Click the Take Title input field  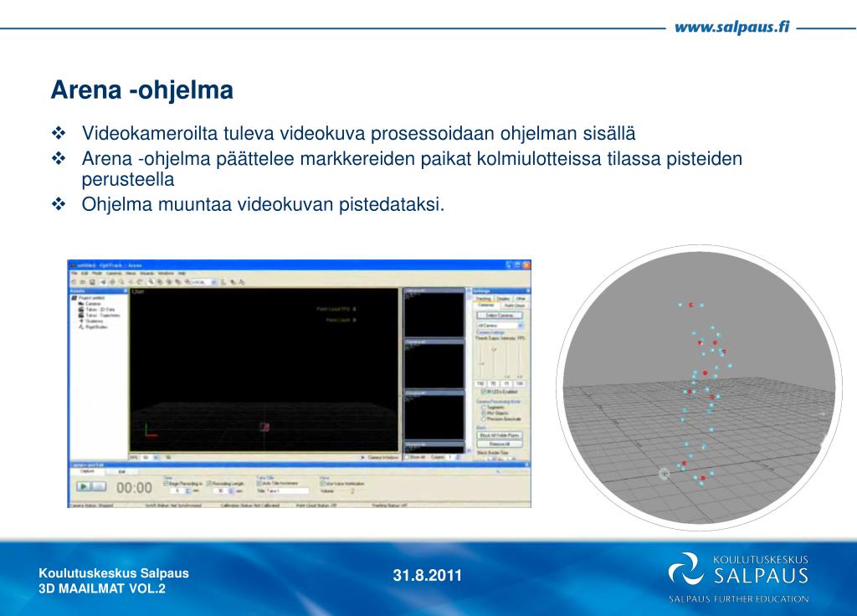(288, 490)
